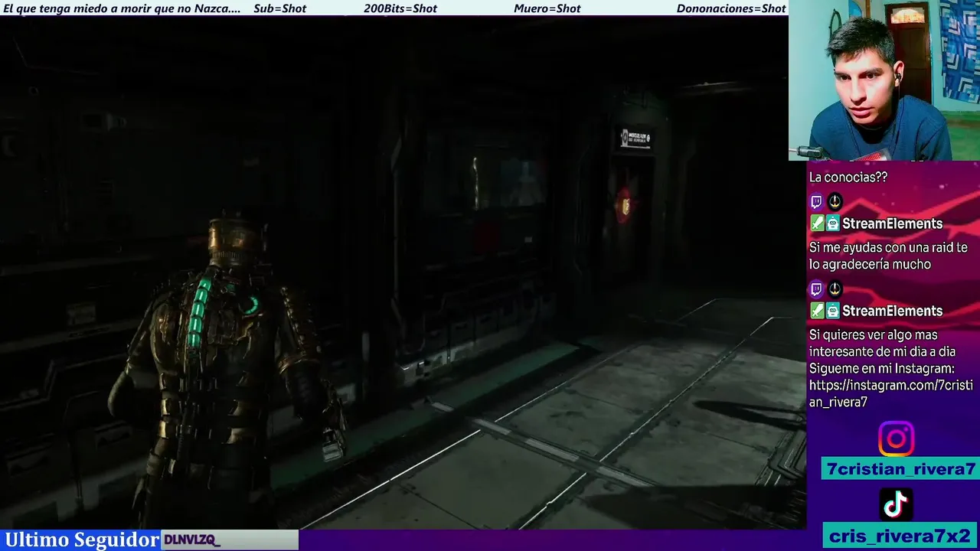
Task: Click robot badge beside Instagram-message StreamElements
Action: (832, 311)
